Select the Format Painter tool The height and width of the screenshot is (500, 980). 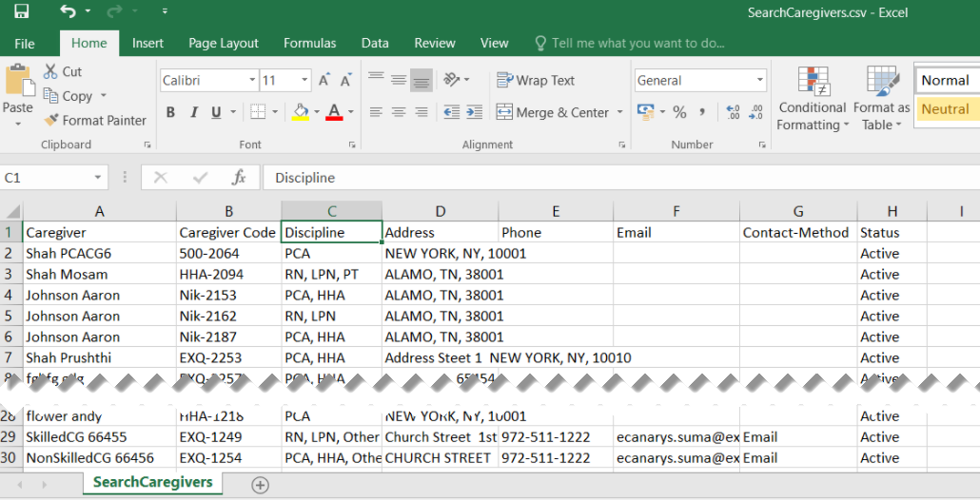pos(95,121)
